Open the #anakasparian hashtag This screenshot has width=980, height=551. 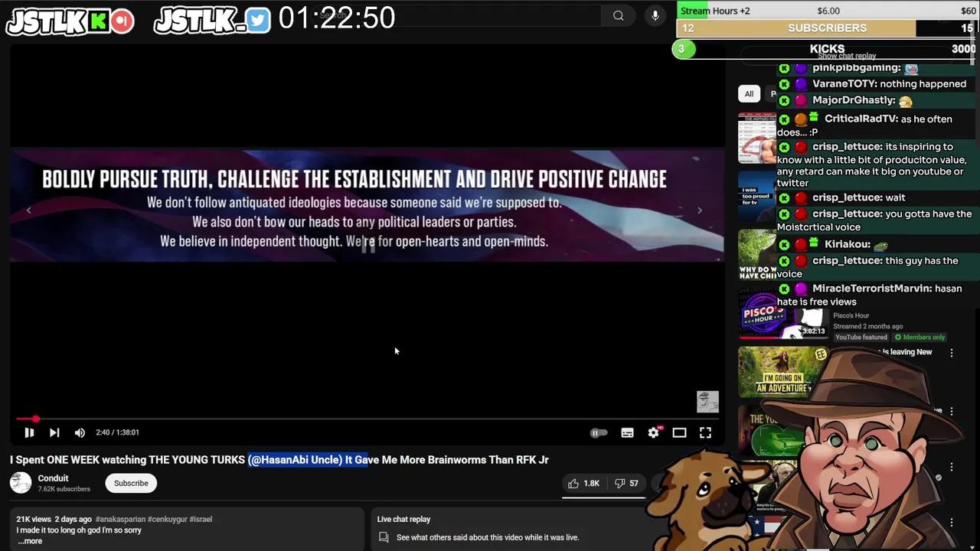[120, 520]
